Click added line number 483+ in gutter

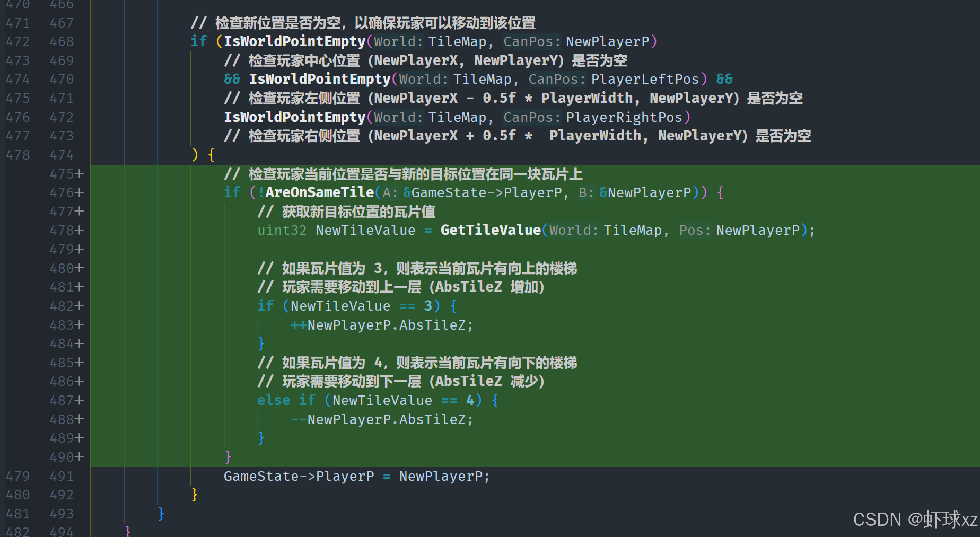(67, 324)
